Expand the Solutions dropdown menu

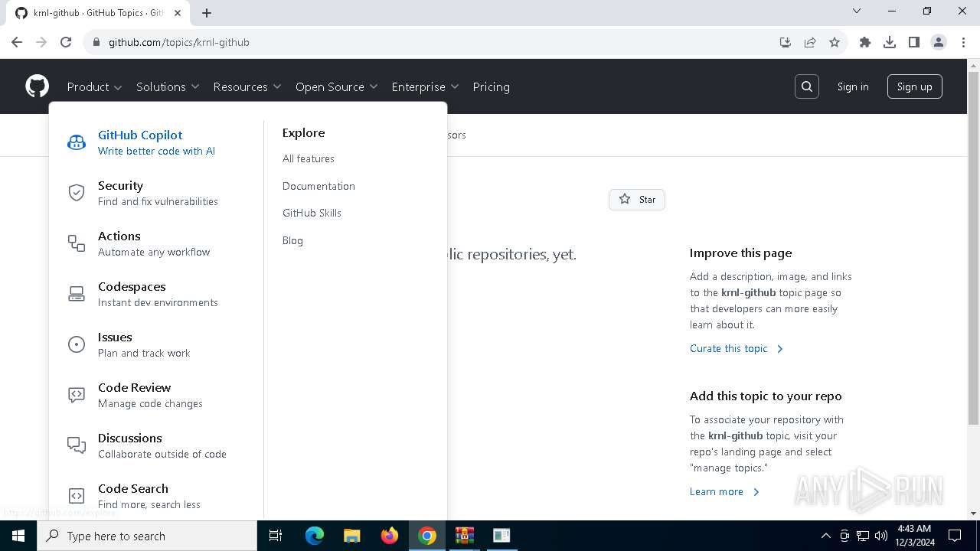pyautogui.click(x=168, y=86)
